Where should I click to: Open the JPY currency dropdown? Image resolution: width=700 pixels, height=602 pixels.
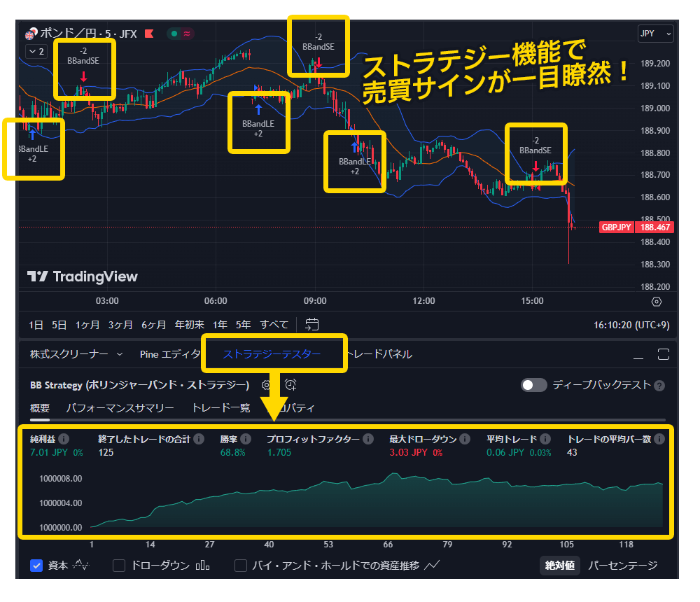point(655,33)
